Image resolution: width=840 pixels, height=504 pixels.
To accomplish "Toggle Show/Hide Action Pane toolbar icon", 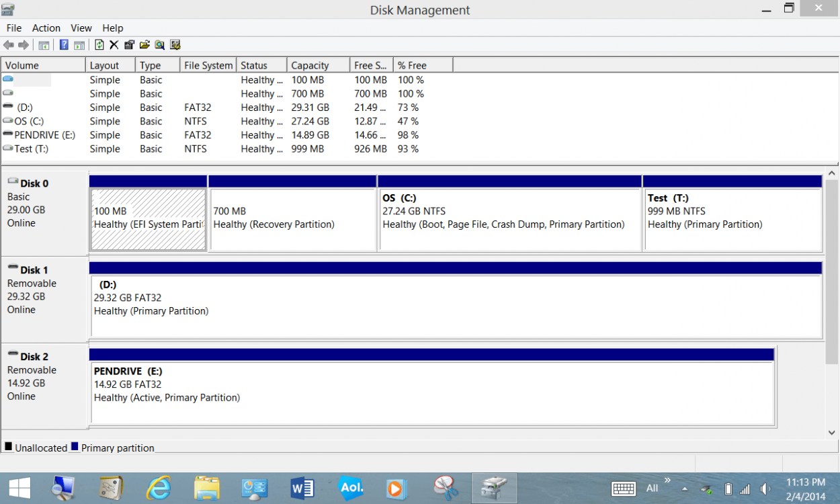I will (x=79, y=45).
